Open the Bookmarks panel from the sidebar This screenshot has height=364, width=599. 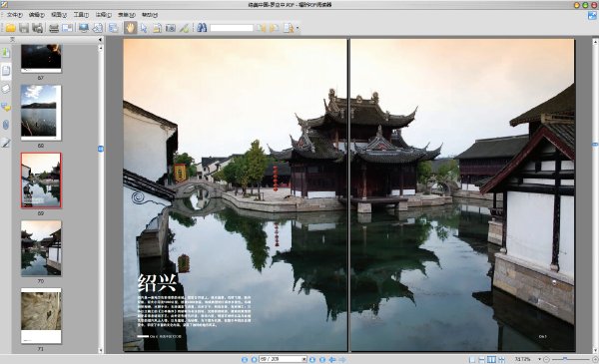6,53
